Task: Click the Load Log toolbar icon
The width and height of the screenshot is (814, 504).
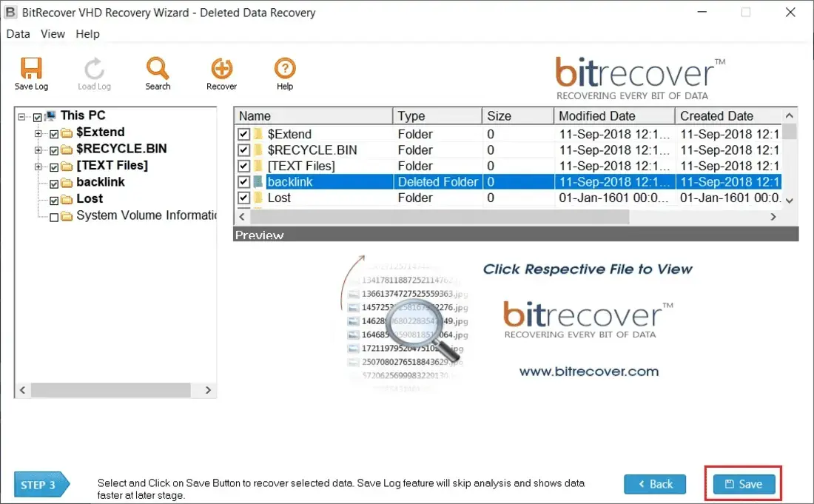Action: 94,69
